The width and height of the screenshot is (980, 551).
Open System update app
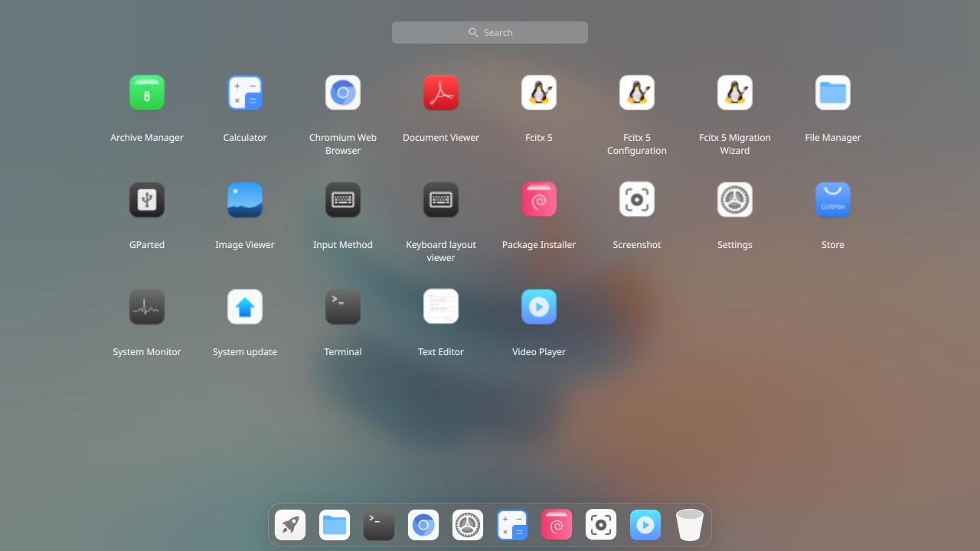tap(245, 307)
